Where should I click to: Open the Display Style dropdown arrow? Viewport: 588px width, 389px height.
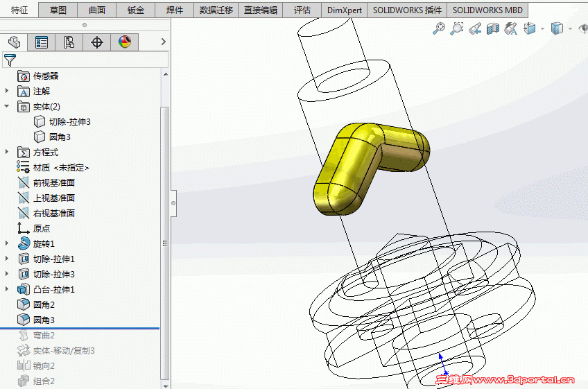pos(570,29)
